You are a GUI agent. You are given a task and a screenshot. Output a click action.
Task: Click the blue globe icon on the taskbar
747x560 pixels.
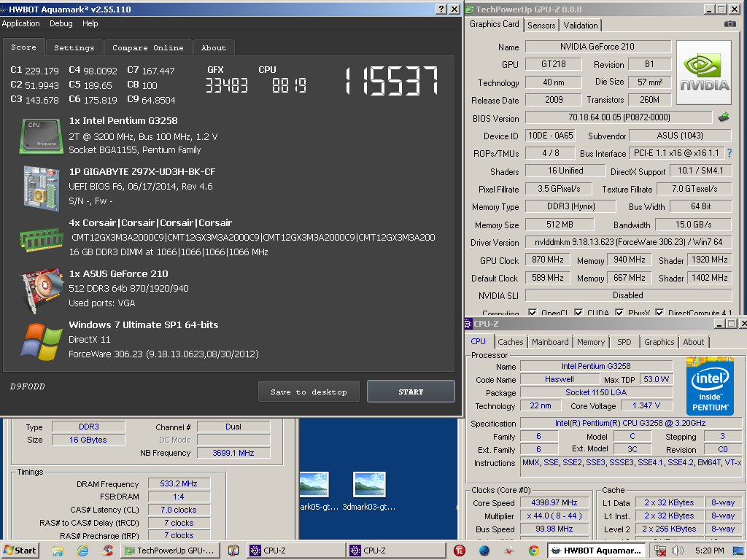pyautogui.click(x=484, y=551)
